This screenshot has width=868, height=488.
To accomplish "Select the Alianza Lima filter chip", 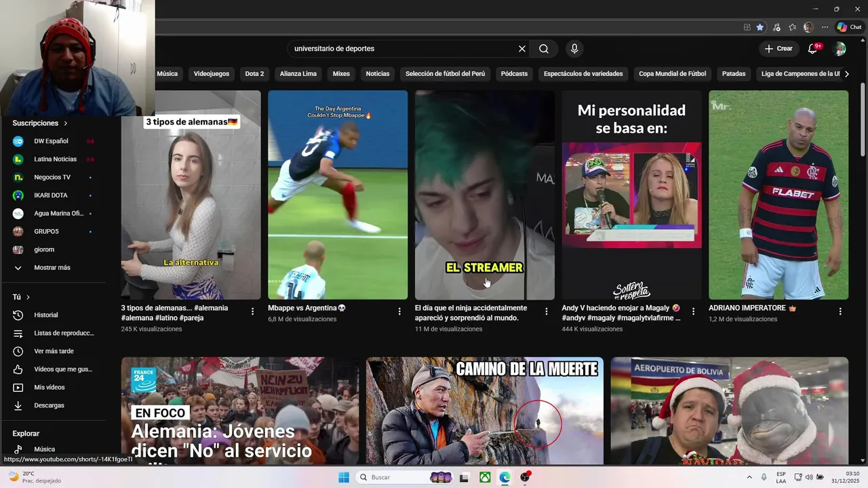I will (x=298, y=74).
